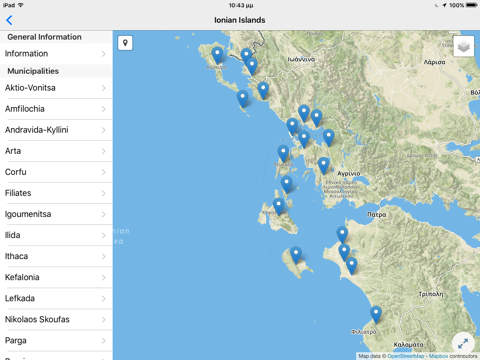Open the Parga municipality entry

pyautogui.click(x=56, y=341)
